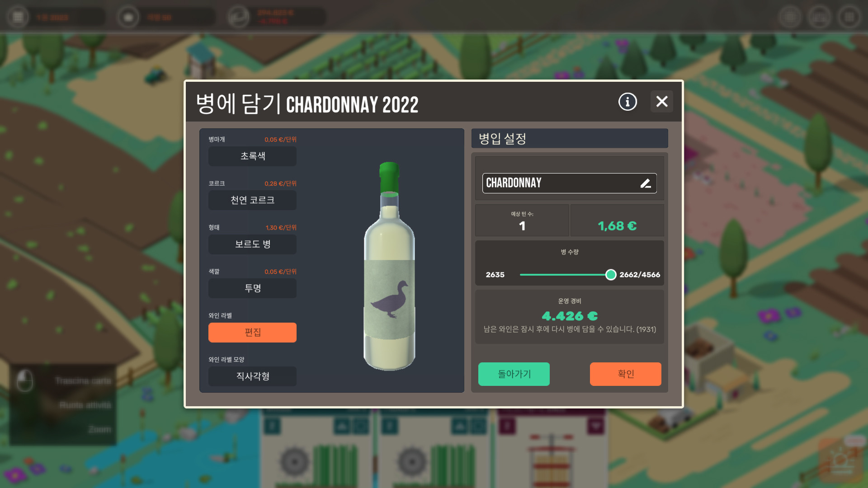This screenshot has width=868, height=488.
Task: Open the far-right top round icon
Action: (849, 17)
